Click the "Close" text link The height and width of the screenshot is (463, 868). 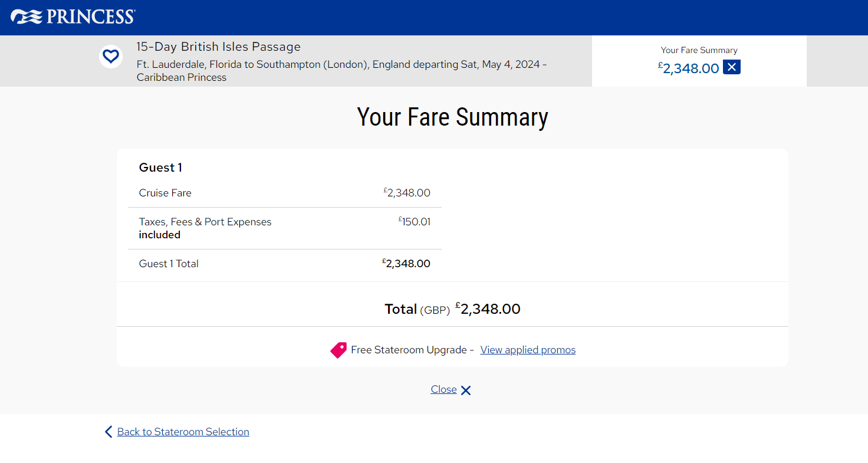point(443,389)
